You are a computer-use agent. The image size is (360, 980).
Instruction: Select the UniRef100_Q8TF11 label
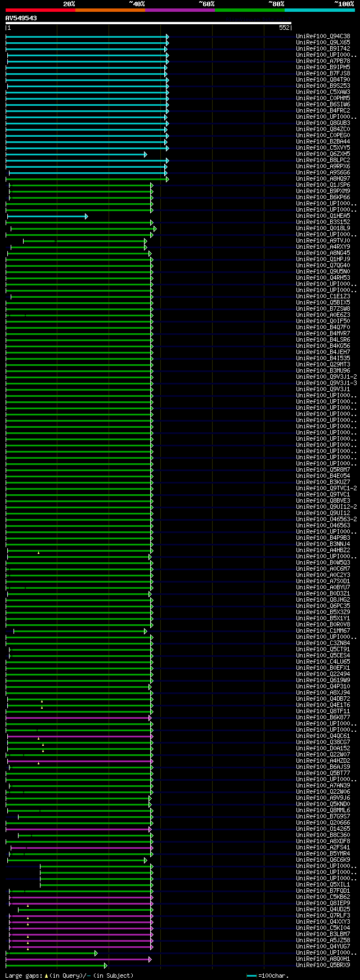click(x=323, y=711)
